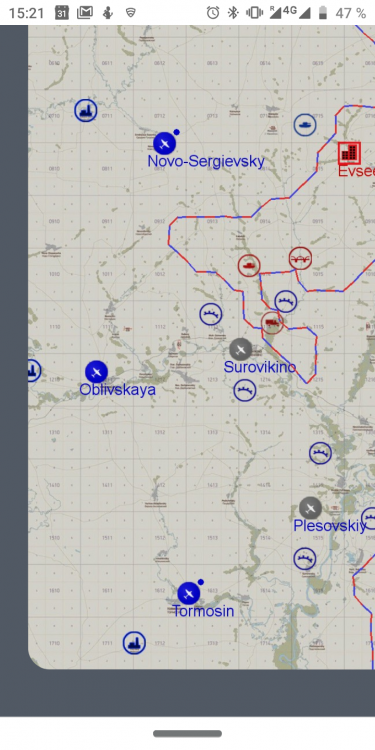Open the Tormosin blue airfield icon

[189, 594]
